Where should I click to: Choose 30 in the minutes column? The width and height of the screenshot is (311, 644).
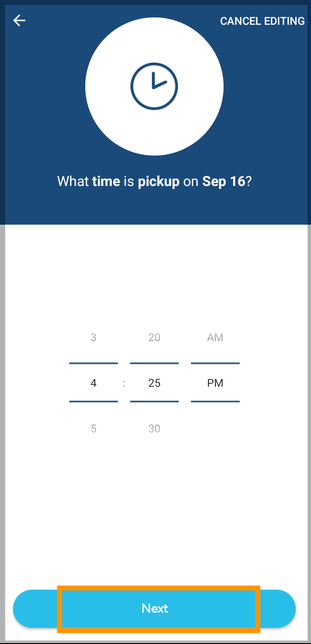coord(154,428)
